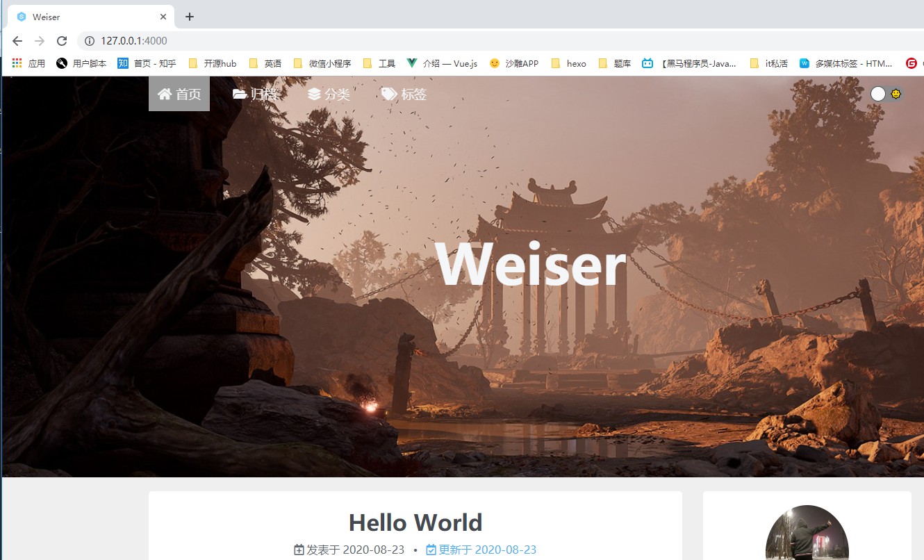Open a new browser tab
This screenshot has width=924, height=560.
190,17
